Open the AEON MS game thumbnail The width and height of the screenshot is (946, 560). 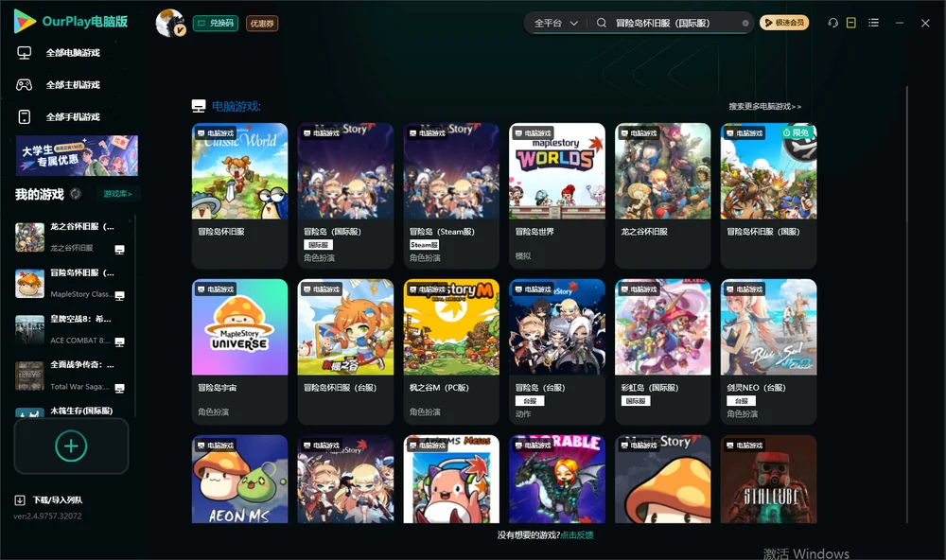(x=239, y=480)
